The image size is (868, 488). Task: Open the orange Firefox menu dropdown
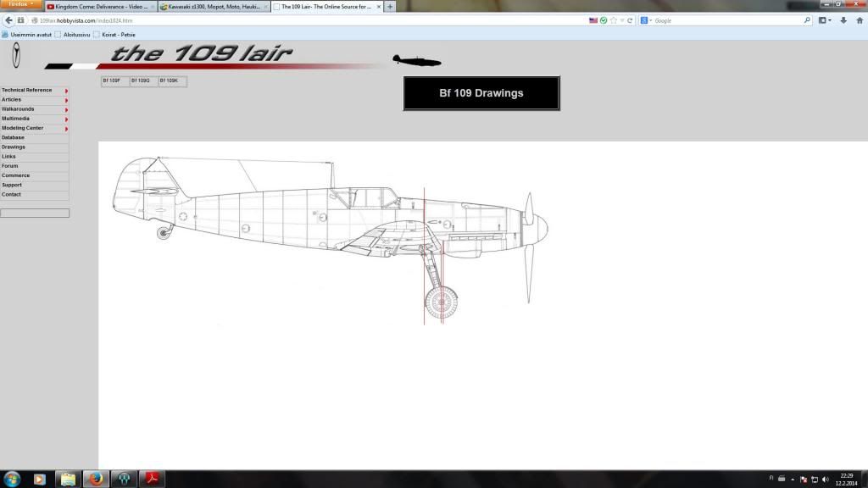21,4
